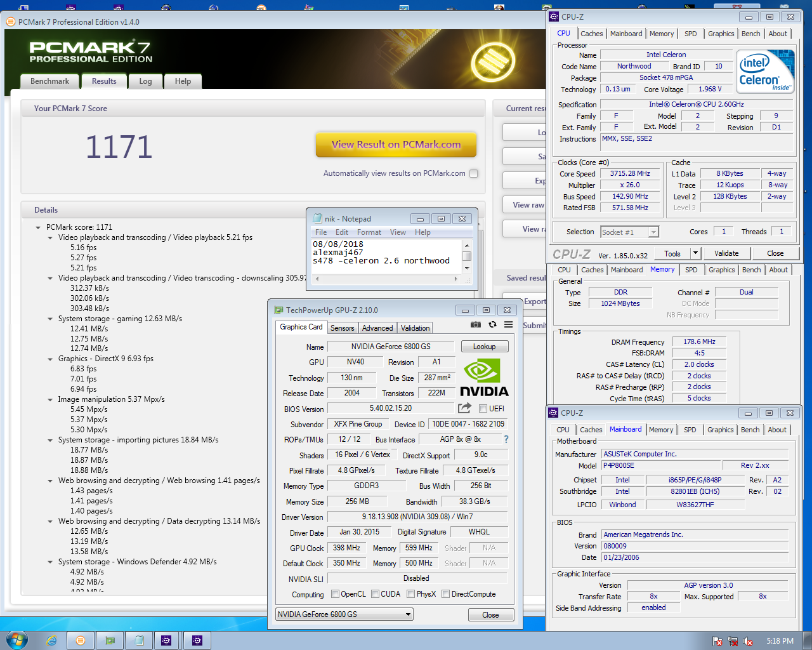The width and height of the screenshot is (812, 650).
Task: Click the BIOS version export/share icon in GPU-Z
Action: (465, 408)
